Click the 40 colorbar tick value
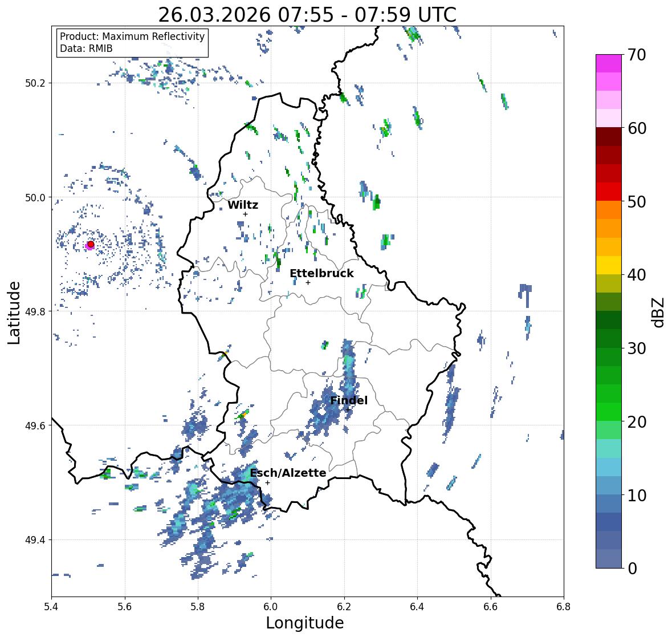Image resolution: width=672 pixels, height=637 pixels. pos(636,275)
